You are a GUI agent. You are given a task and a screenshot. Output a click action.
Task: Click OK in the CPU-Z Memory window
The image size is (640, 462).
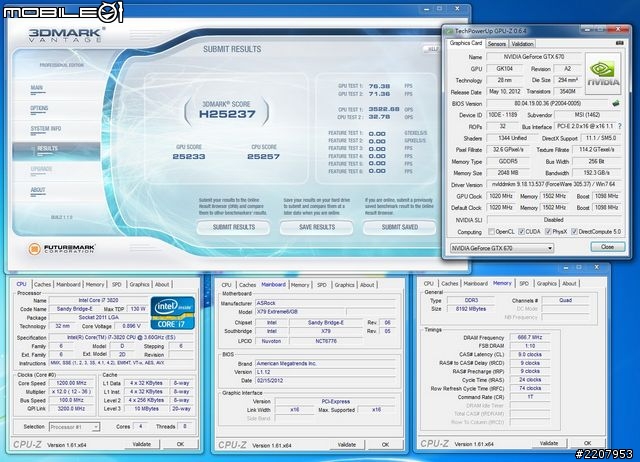(587, 443)
